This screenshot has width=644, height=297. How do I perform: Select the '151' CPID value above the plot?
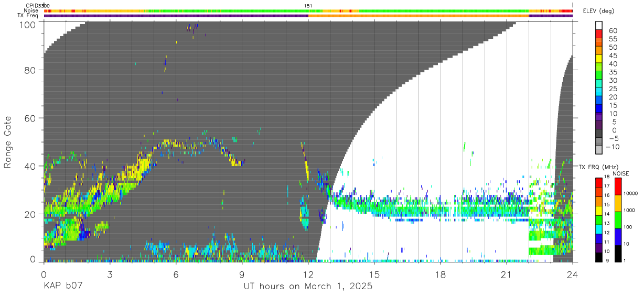308,6
